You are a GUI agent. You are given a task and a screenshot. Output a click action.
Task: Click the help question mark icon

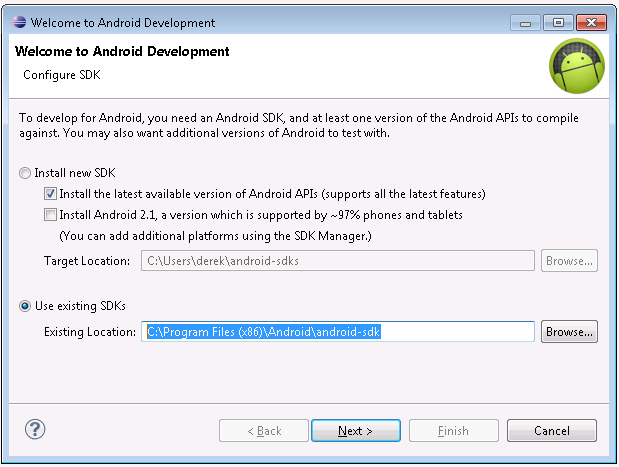pos(35,429)
